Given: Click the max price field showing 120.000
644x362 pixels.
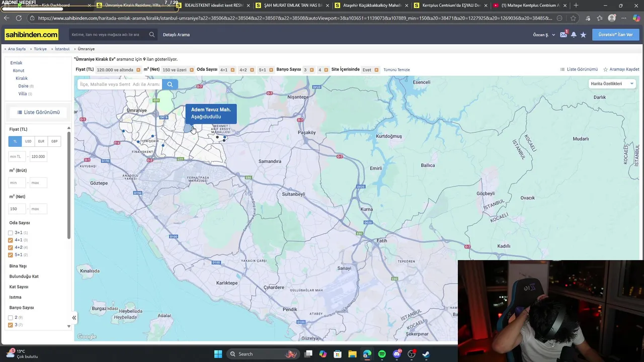Looking at the screenshot, I should [x=38, y=156].
